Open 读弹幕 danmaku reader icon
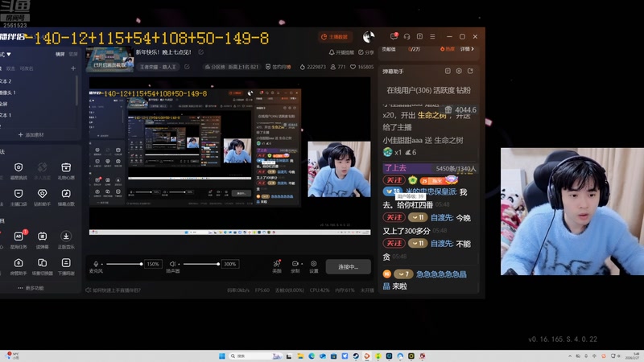Viewport: 644px width, 362px height. pyautogui.click(x=43, y=237)
